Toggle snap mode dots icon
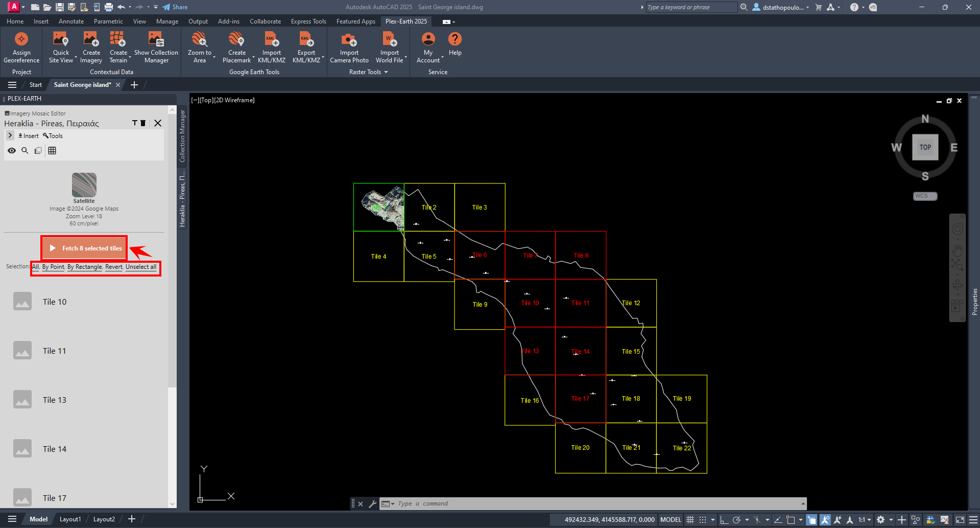 point(703,520)
